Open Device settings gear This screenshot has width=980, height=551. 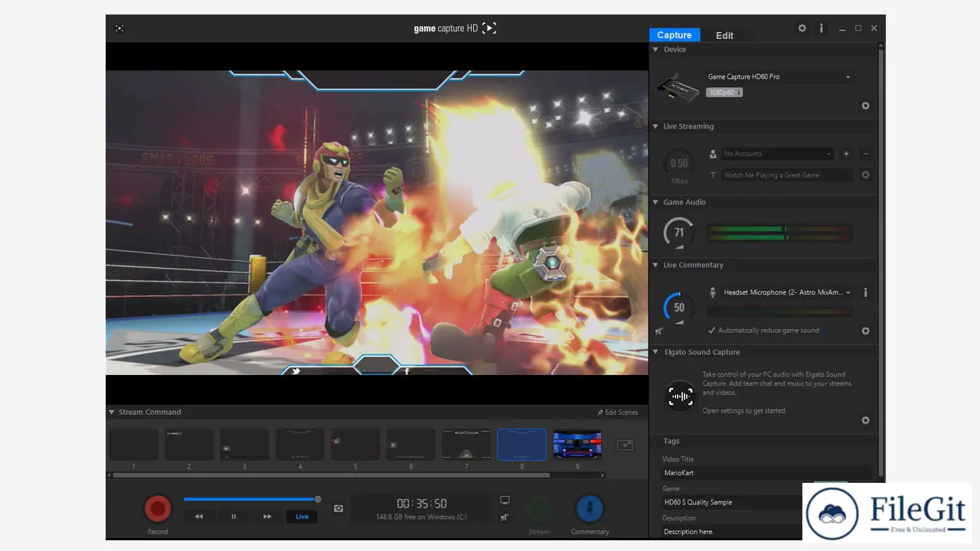[866, 106]
